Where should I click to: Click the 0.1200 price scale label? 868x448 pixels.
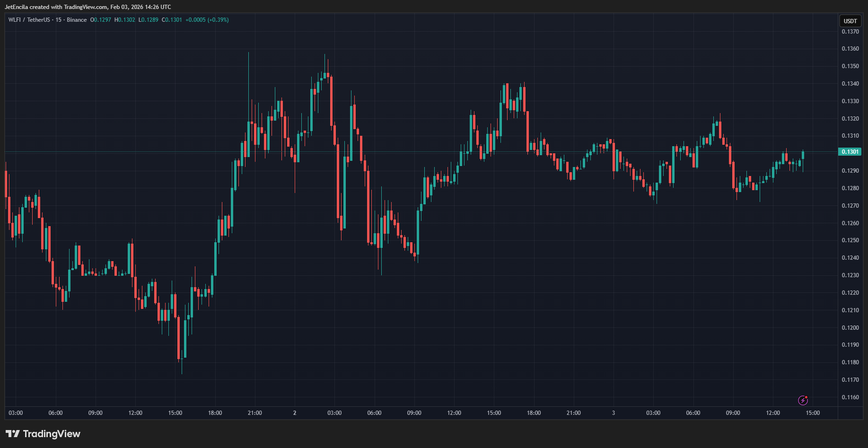(x=850, y=328)
